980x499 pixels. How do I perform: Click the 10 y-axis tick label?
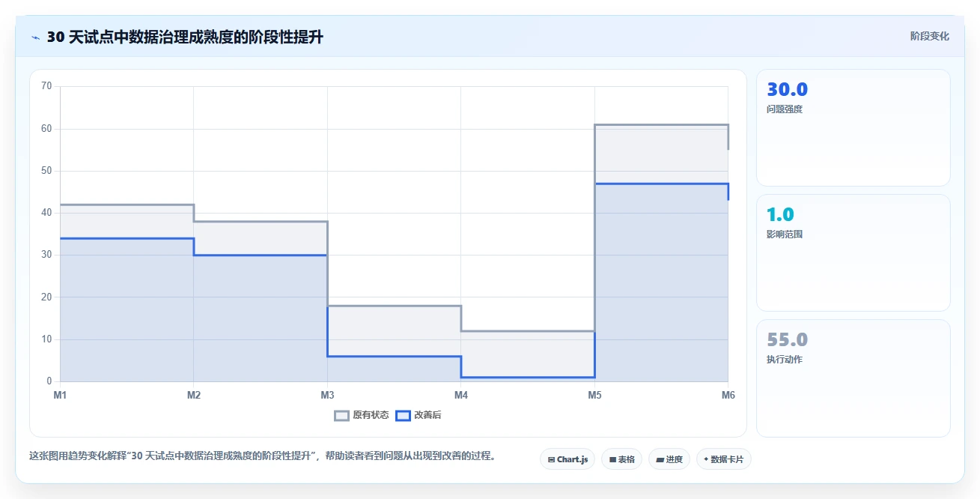pos(46,339)
